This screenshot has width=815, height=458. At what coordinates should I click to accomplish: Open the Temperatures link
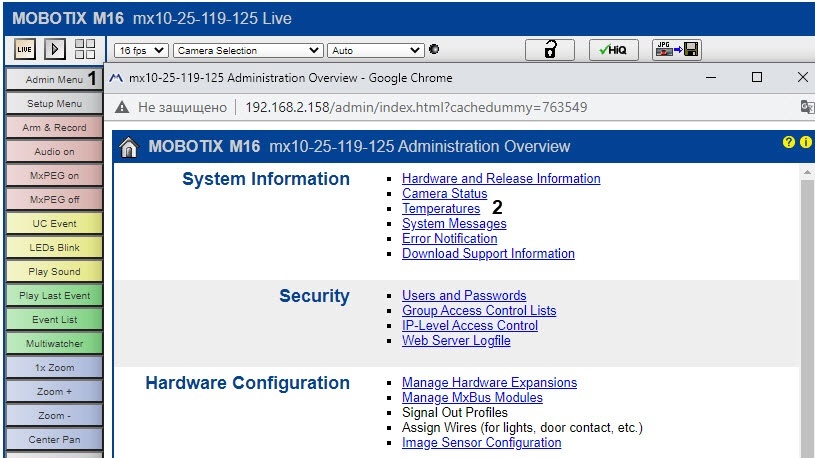440,209
